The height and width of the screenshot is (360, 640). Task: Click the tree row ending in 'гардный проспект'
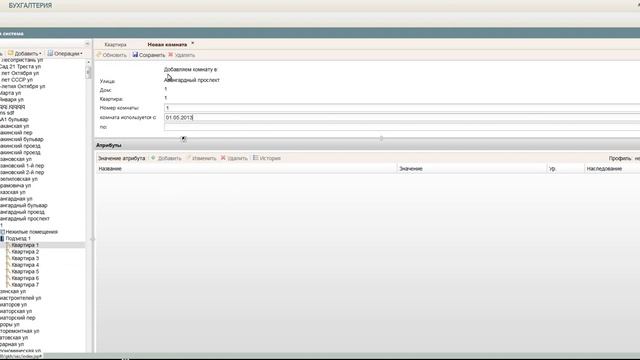[24, 219]
